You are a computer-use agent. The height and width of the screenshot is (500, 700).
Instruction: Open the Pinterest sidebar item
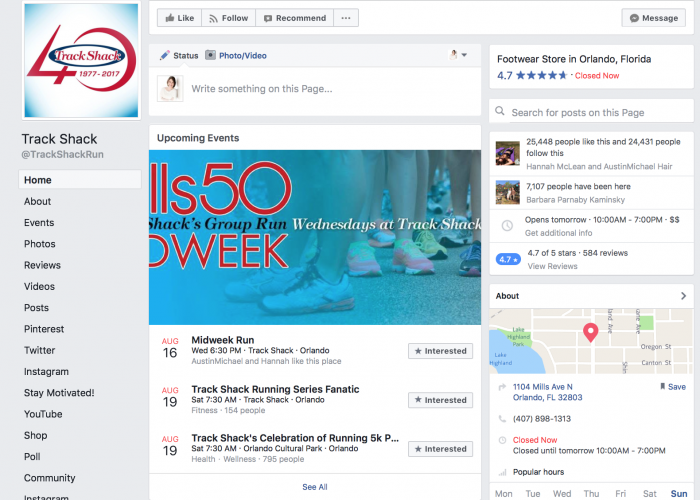[x=44, y=329]
